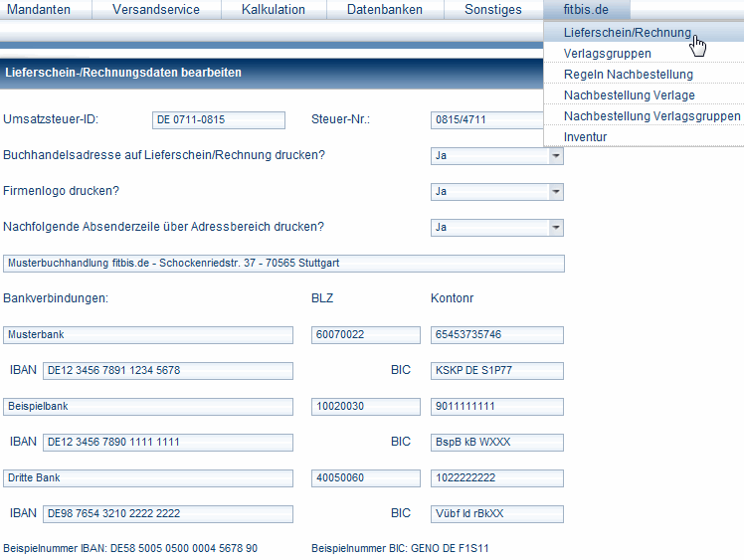
Task: Open the Datenbanken menu
Action: tap(384, 10)
